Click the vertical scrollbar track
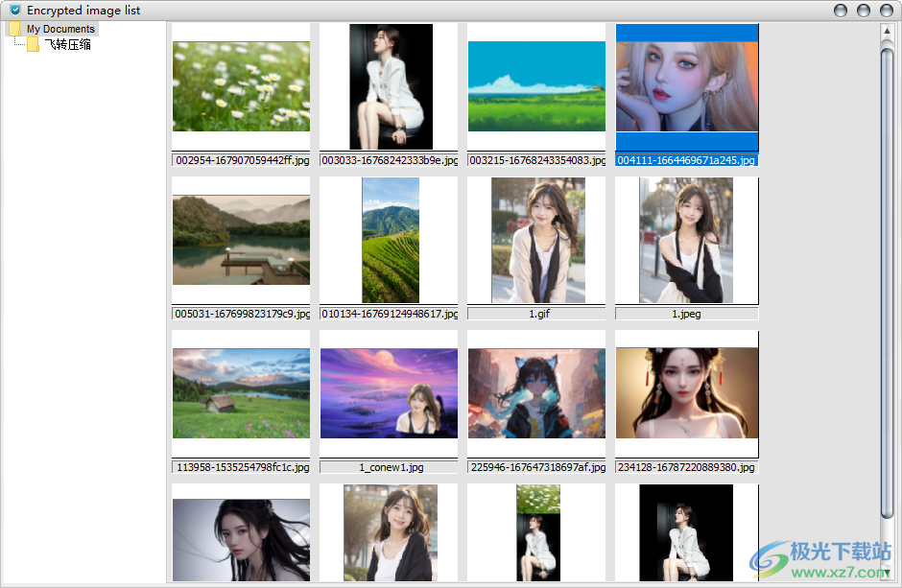Screen dimensions: 902x588 [x=888, y=288]
